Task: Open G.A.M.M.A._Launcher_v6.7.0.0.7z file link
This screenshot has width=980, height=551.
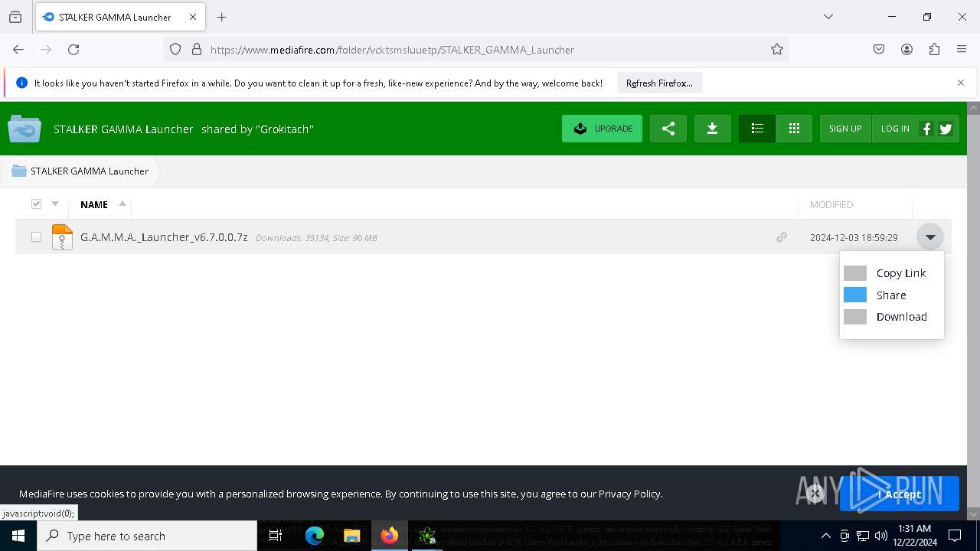Action: 164,237
